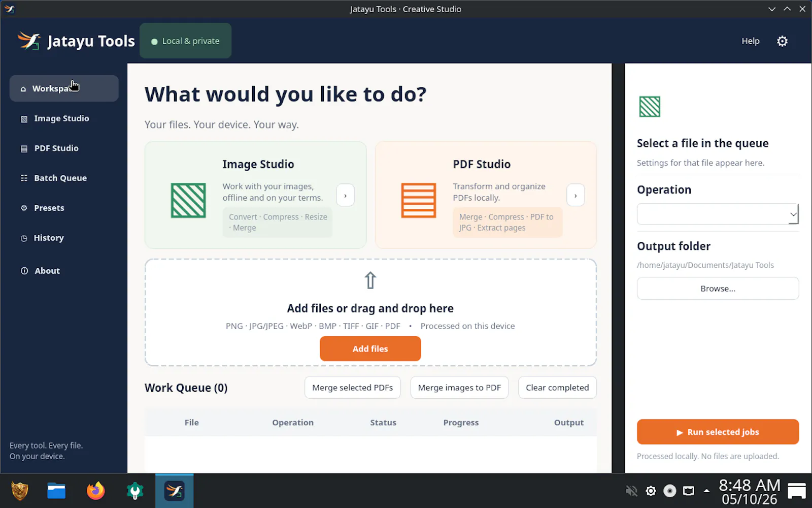Click the show desktop icon in taskbar

[x=796, y=491]
